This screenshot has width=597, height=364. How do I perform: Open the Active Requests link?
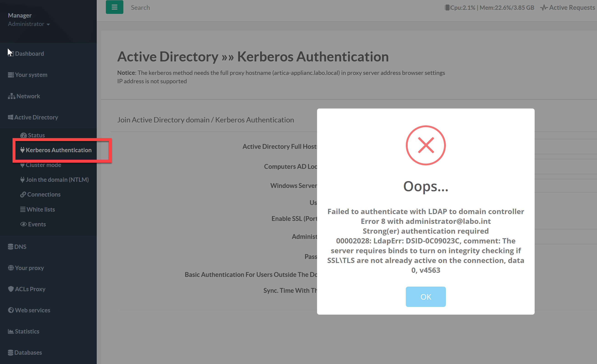coord(568,8)
